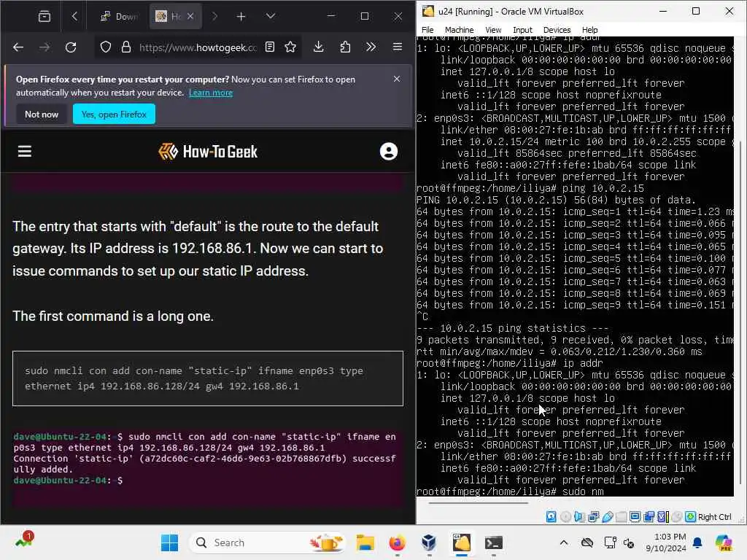Click the nmcli command code block
The height and width of the screenshot is (560, 747).
pyautogui.click(x=208, y=378)
